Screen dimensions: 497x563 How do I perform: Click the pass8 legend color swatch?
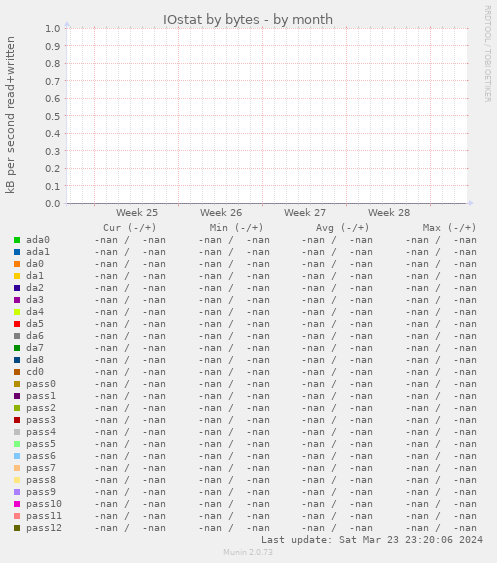point(17,480)
